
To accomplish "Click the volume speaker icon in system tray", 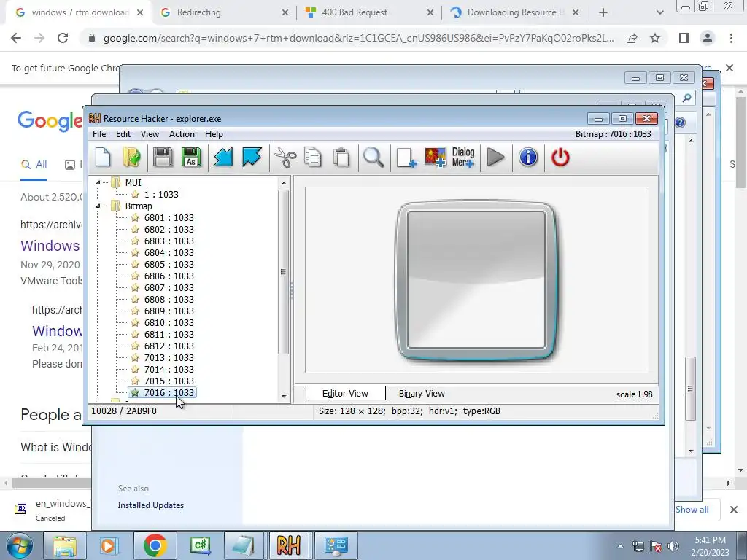I will point(673,546).
